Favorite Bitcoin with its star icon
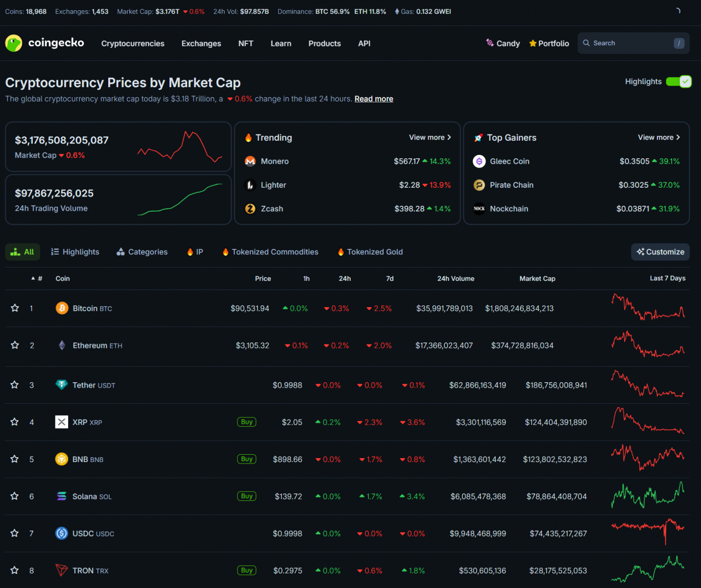 (x=15, y=308)
